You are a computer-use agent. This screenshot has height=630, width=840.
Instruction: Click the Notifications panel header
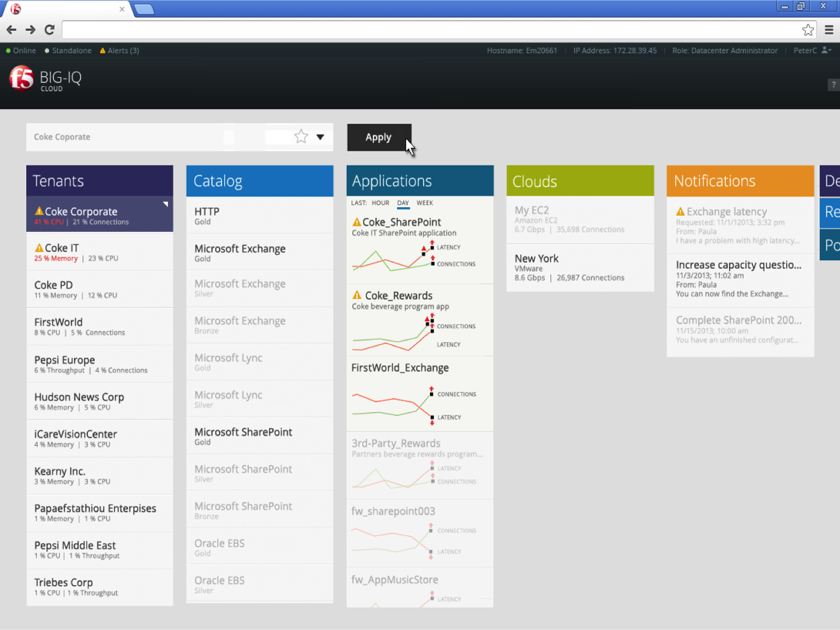(x=741, y=181)
